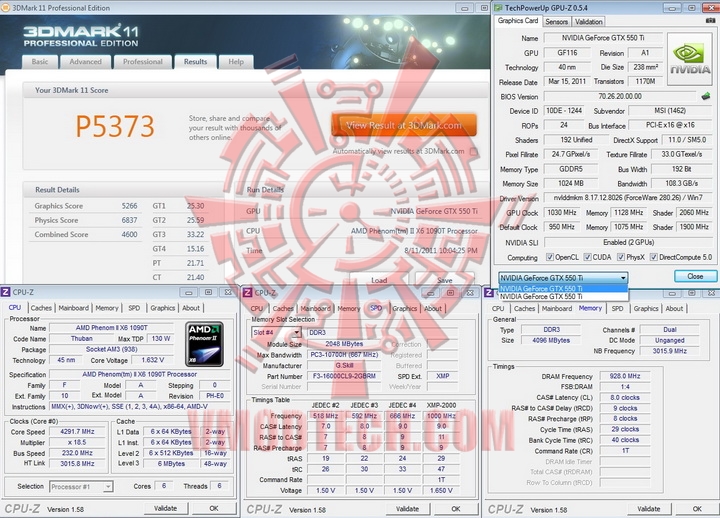Open SPD tab in left CPU-Z window
This screenshot has width=720, height=518.
134,308
